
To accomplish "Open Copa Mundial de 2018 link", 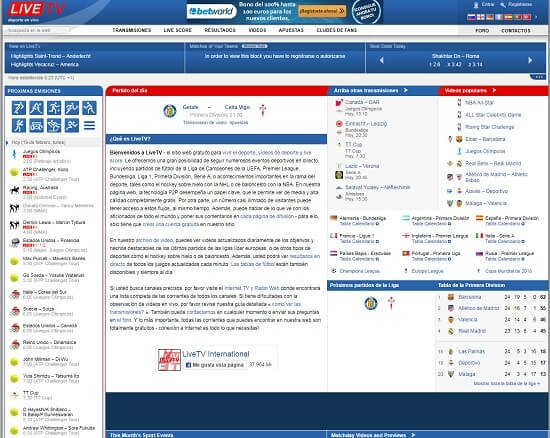I will [508, 271].
